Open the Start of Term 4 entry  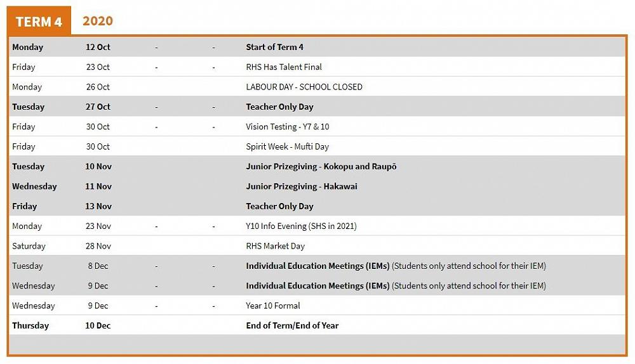tap(274, 47)
